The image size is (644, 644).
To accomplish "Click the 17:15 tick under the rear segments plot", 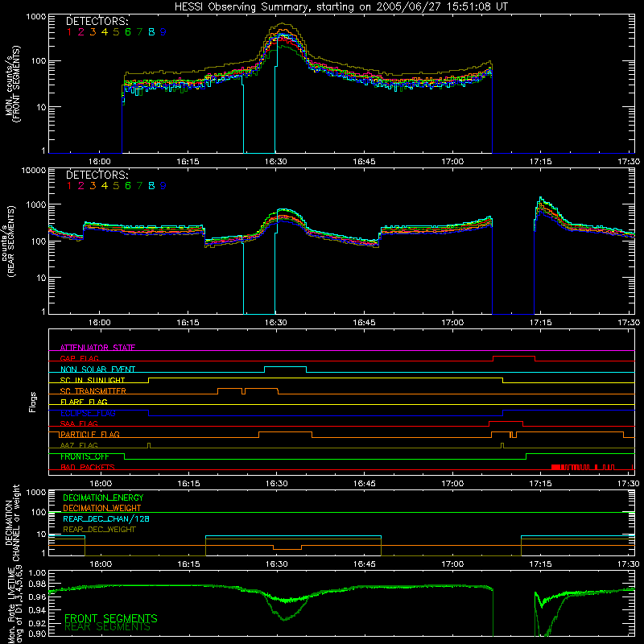I will tap(540, 323).
